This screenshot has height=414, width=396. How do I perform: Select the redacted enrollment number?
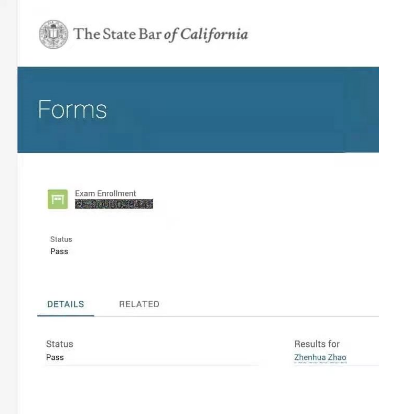pyautogui.click(x=114, y=204)
